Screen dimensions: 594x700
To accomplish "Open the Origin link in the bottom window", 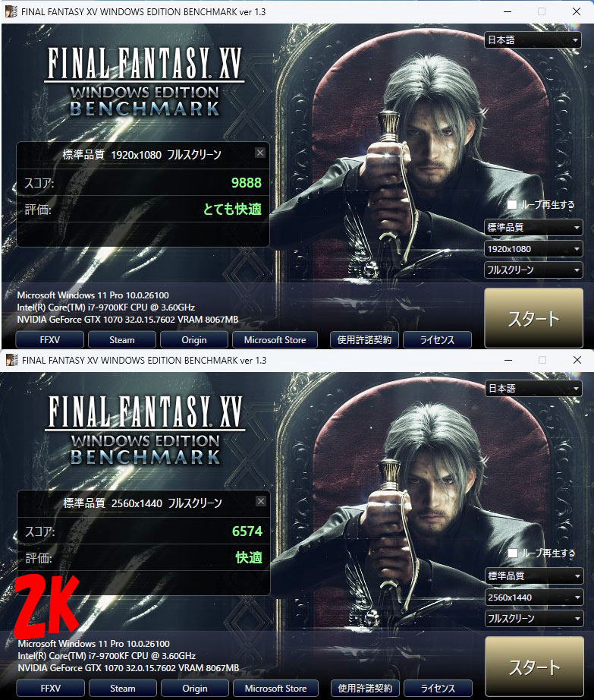I will click(x=195, y=689).
